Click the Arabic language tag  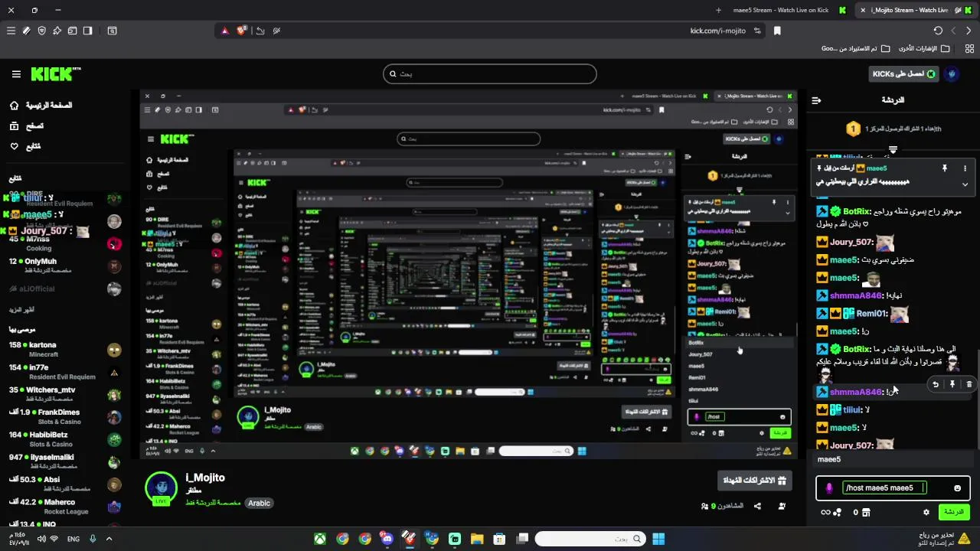pyautogui.click(x=259, y=503)
